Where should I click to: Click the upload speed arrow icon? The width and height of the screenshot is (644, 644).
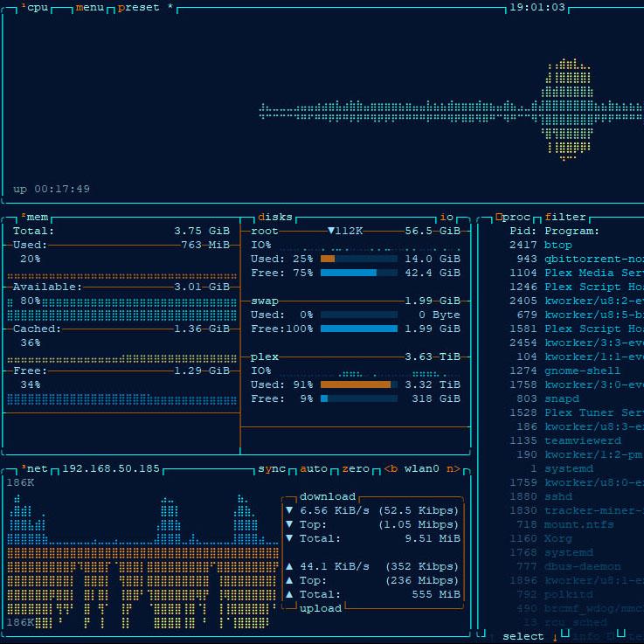[289, 566]
